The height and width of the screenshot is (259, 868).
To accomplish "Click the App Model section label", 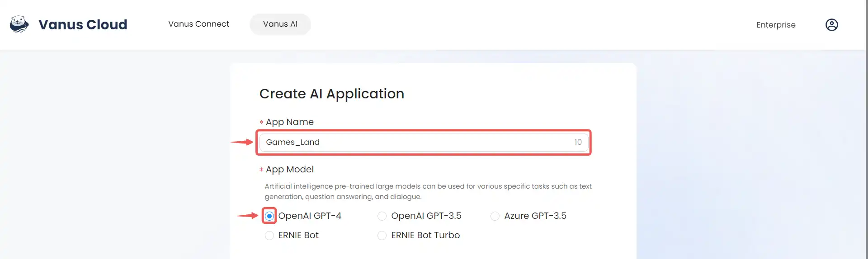I will tap(289, 170).
